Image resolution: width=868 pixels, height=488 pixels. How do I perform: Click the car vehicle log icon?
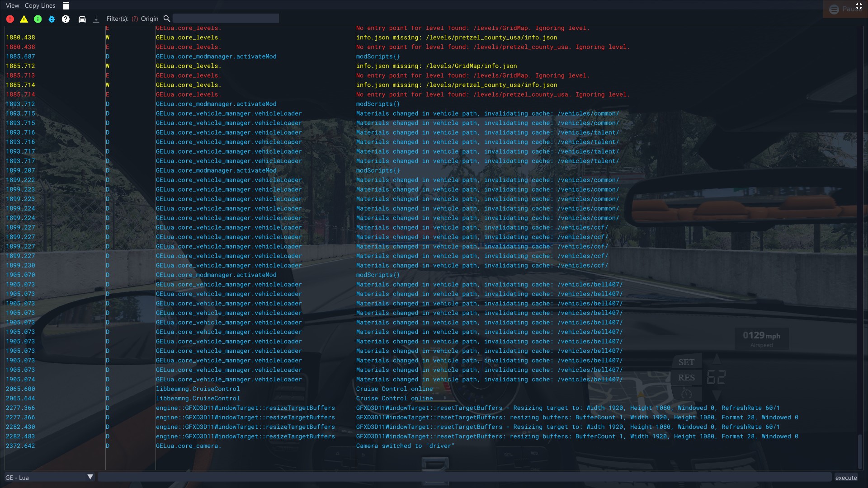82,19
